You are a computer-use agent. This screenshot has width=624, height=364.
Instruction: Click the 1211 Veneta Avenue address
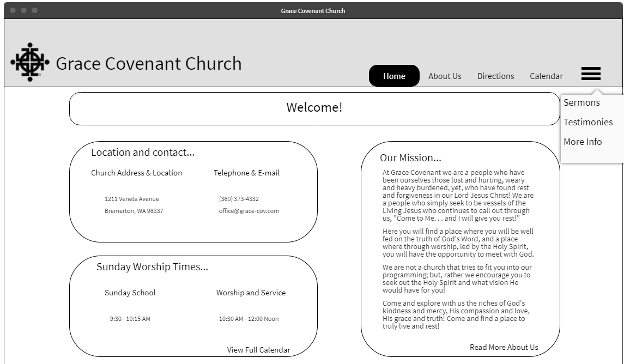click(x=132, y=199)
